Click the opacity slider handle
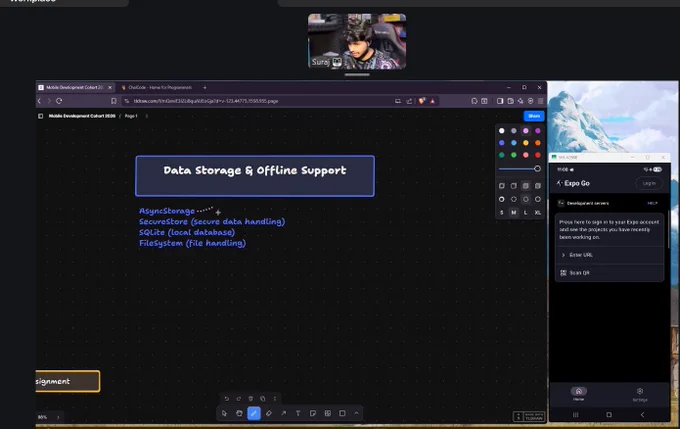 [537, 169]
